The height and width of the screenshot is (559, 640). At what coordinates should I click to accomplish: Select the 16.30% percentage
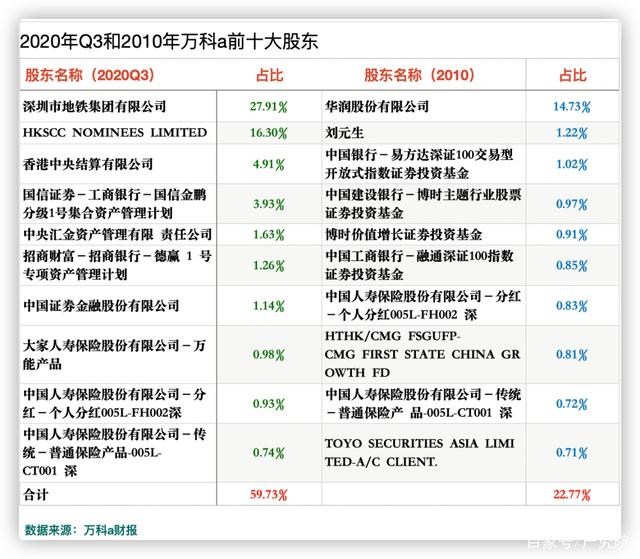pyautogui.click(x=269, y=133)
